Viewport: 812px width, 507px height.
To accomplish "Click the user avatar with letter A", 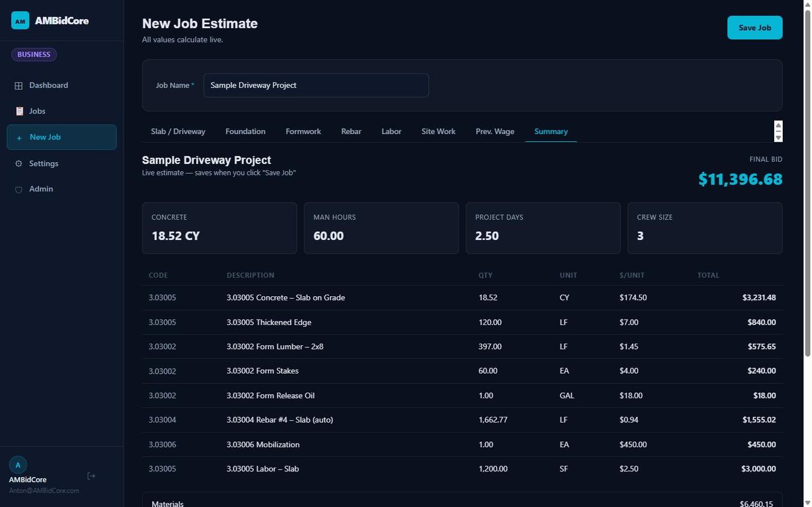I will 18,465.
